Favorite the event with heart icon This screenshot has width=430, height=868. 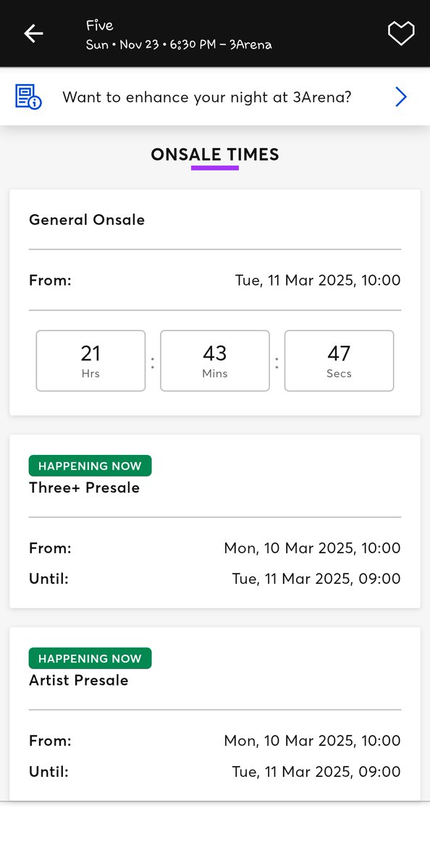(x=401, y=33)
